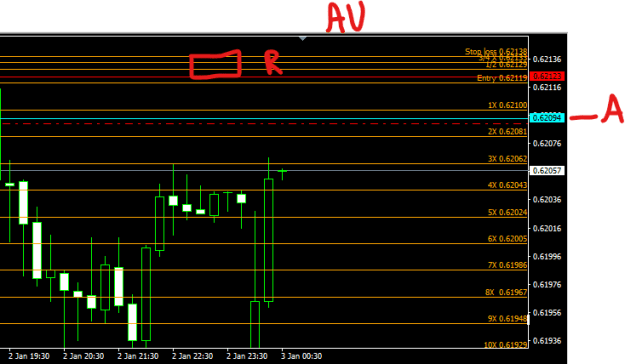Click the cyan 0.62094 price tag
The height and width of the screenshot is (364, 625).
pyautogui.click(x=547, y=118)
